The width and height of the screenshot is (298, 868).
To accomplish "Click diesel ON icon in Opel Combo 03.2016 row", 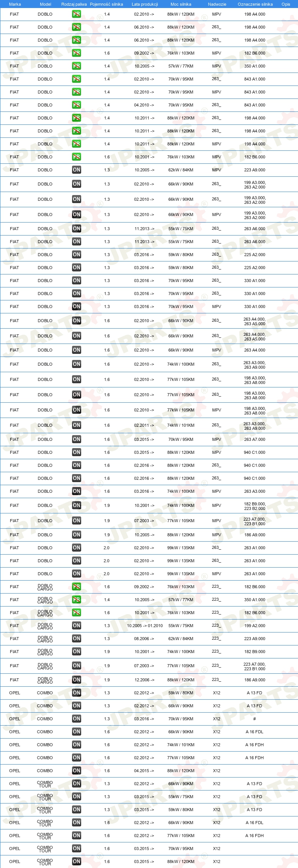I will pos(76,719).
